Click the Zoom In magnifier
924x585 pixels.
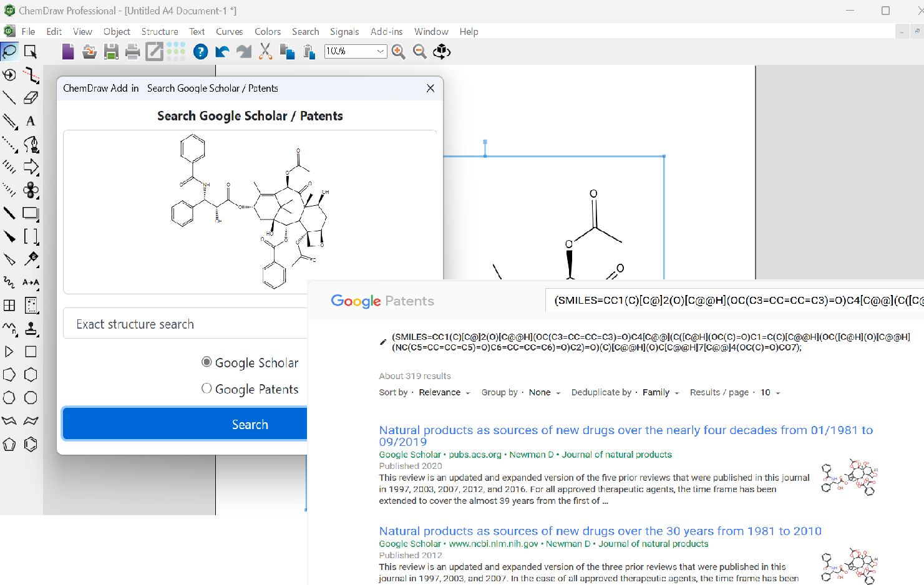[398, 52]
